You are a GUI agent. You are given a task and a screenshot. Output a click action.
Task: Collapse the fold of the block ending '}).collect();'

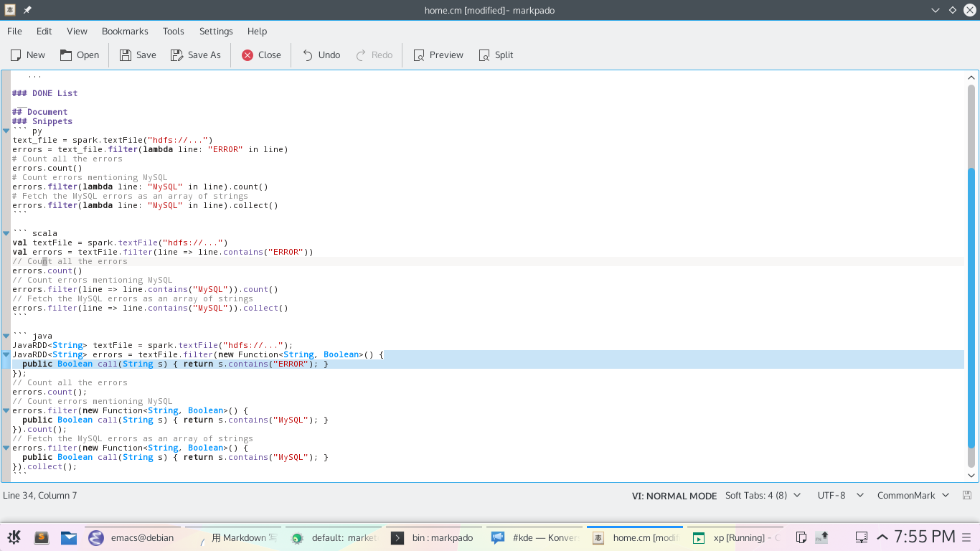pyautogui.click(x=6, y=448)
